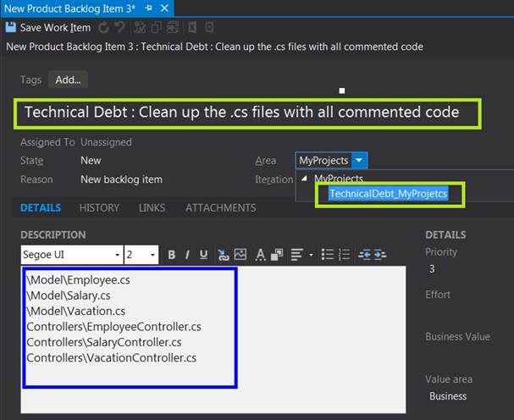Click the Increase indent icon
Viewport: 514px width, 420px height.
[x=379, y=255]
